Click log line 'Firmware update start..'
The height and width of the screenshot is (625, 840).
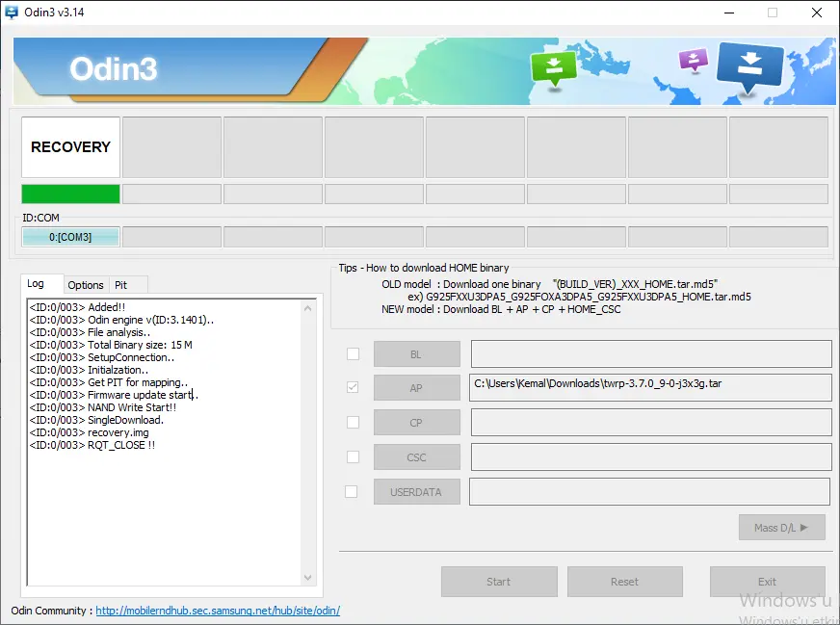tap(114, 395)
